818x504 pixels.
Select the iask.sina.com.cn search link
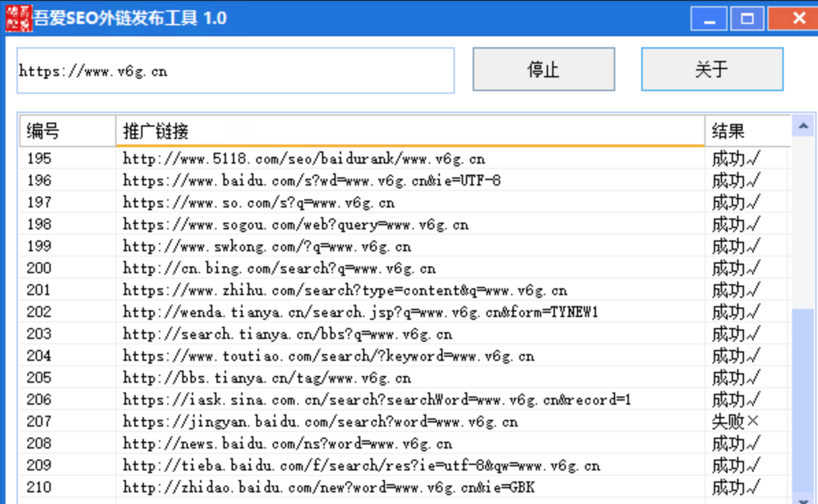click(x=377, y=399)
